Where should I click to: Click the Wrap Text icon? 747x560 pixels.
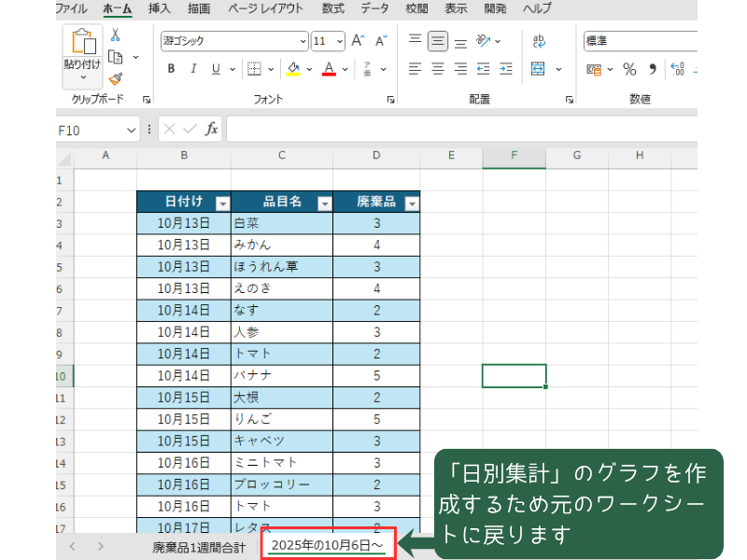[x=539, y=41]
